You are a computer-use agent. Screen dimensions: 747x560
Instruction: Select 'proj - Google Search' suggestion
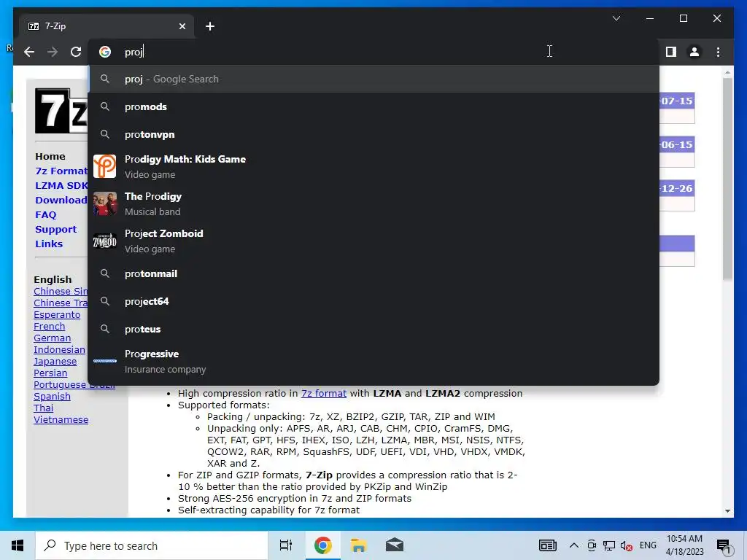(374, 79)
